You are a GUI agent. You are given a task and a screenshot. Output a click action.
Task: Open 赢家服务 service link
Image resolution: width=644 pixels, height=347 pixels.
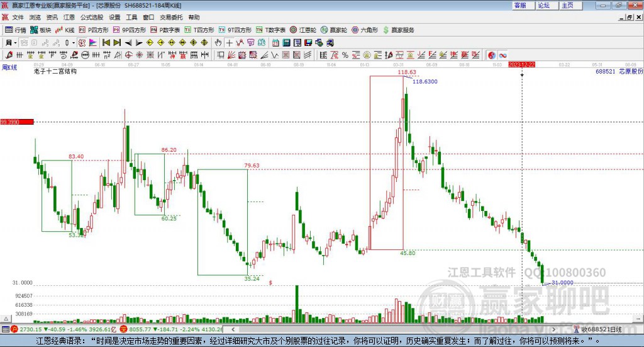click(399, 30)
